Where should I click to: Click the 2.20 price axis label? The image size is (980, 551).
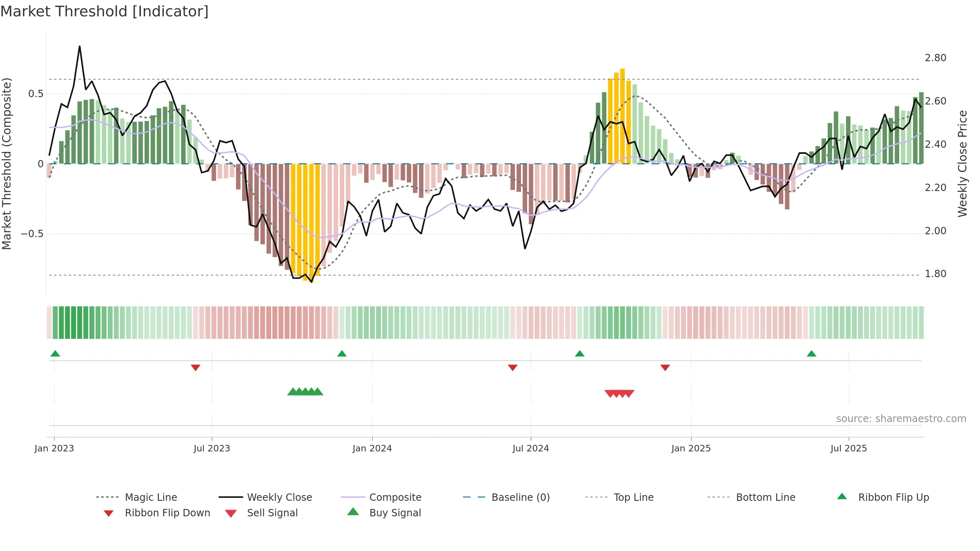point(935,188)
